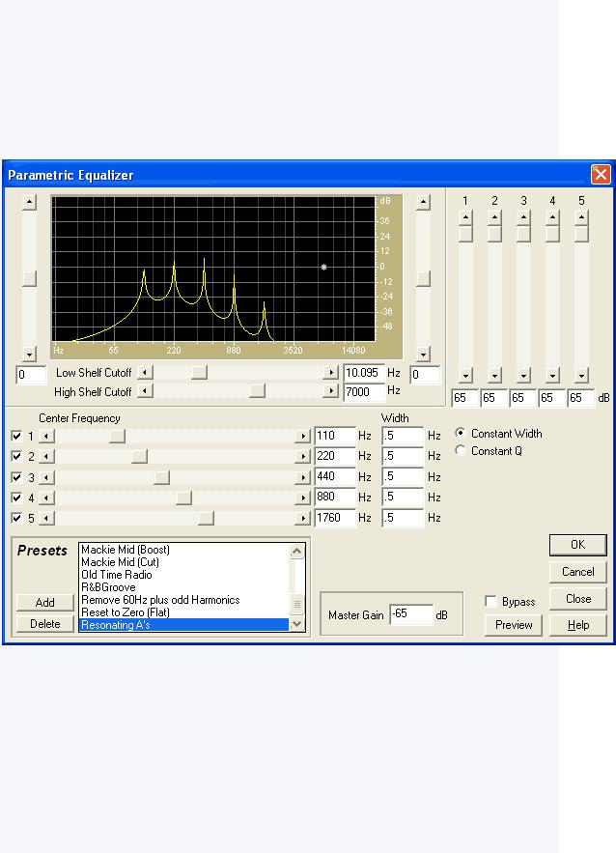This screenshot has width=616, height=853.
Task: Click high shelf level down arrow right of graph
Action: 424,355
